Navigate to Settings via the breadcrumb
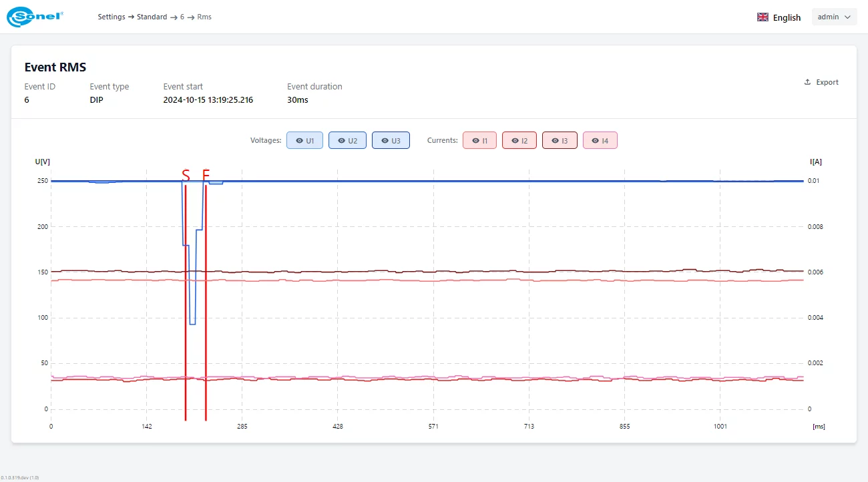Image resolution: width=868 pixels, height=482 pixels. click(x=112, y=17)
